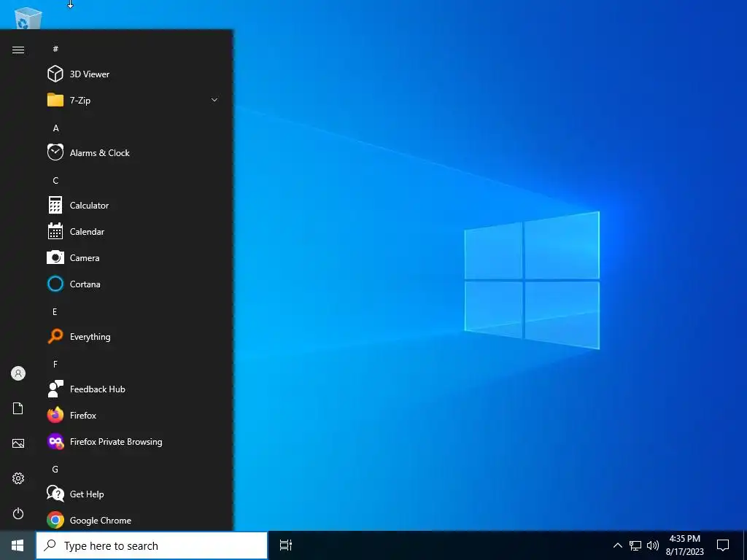
Task: Open the Pictures sidebar icon
Action: tap(18, 443)
